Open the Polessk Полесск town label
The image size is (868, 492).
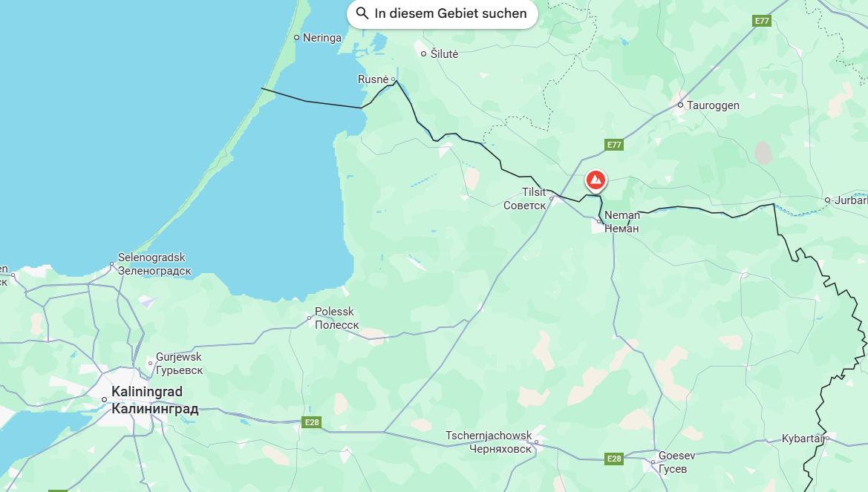tap(336, 318)
